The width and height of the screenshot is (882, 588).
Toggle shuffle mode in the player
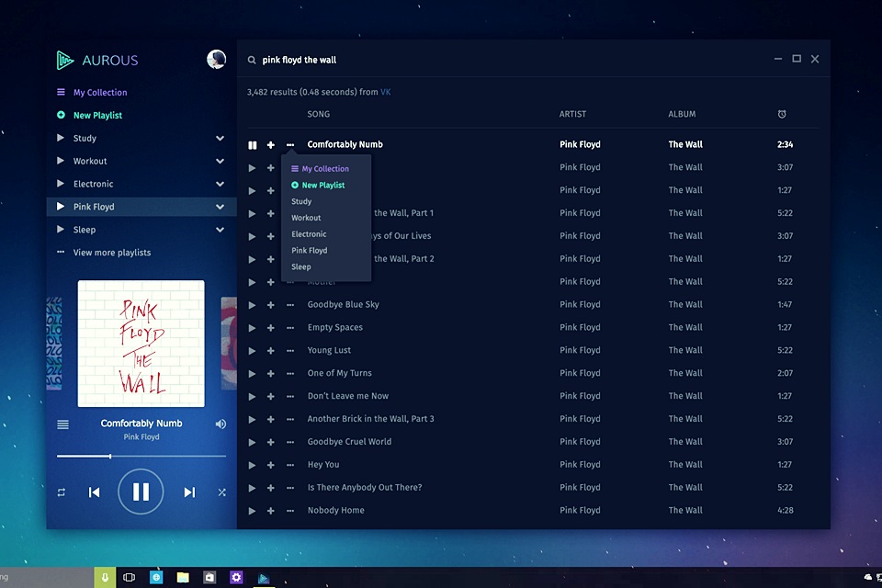click(x=222, y=492)
